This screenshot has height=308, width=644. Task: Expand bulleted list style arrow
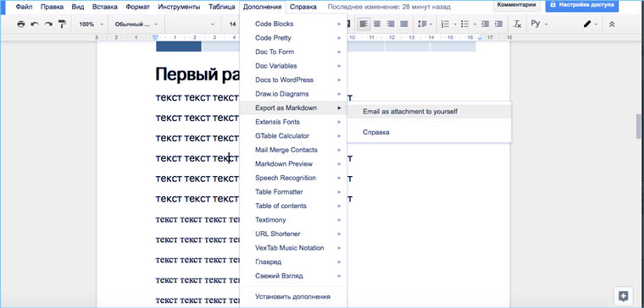click(475, 25)
